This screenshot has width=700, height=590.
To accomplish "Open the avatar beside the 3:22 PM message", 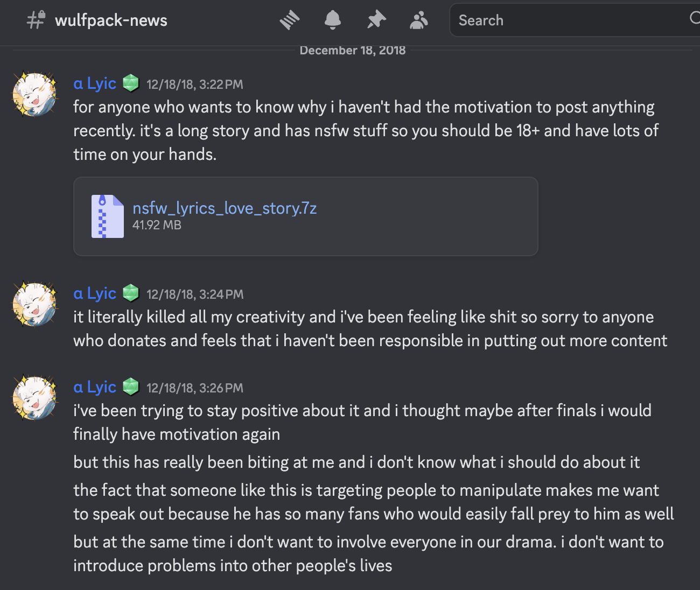I will [35, 95].
